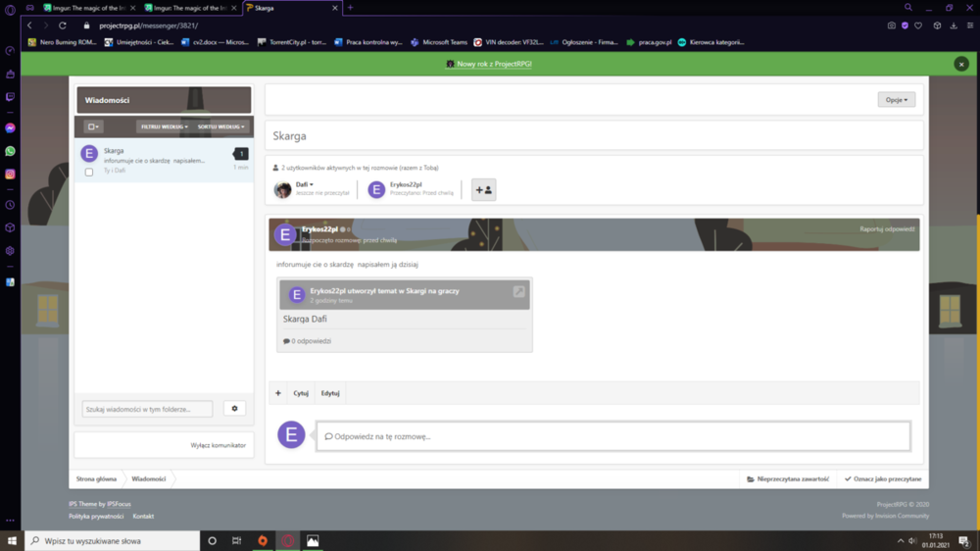Click Raportuj odpowiedź link
Image resolution: width=980 pixels, height=551 pixels.
pyautogui.click(x=887, y=228)
